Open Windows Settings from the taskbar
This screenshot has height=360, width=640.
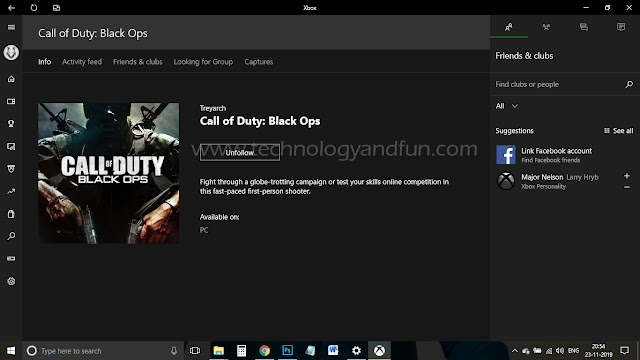[x=356, y=351]
